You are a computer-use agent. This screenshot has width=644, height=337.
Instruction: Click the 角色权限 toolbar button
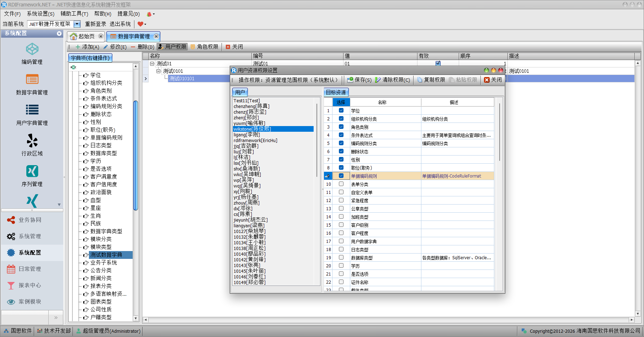(204, 47)
